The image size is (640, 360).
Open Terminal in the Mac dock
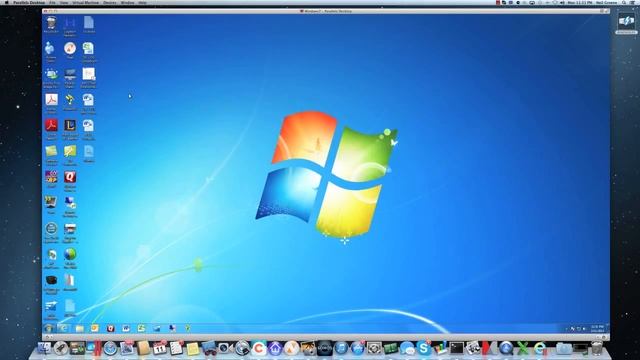pos(457,348)
